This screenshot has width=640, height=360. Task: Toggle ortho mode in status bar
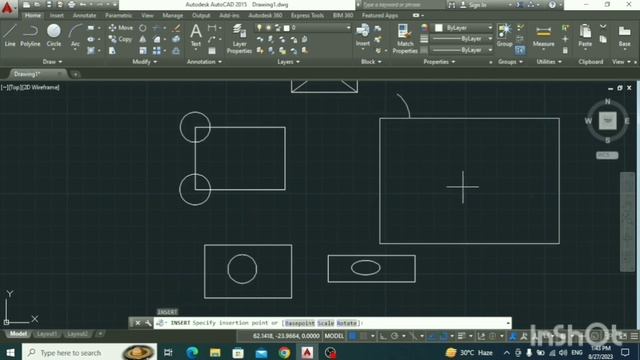click(383, 336)
